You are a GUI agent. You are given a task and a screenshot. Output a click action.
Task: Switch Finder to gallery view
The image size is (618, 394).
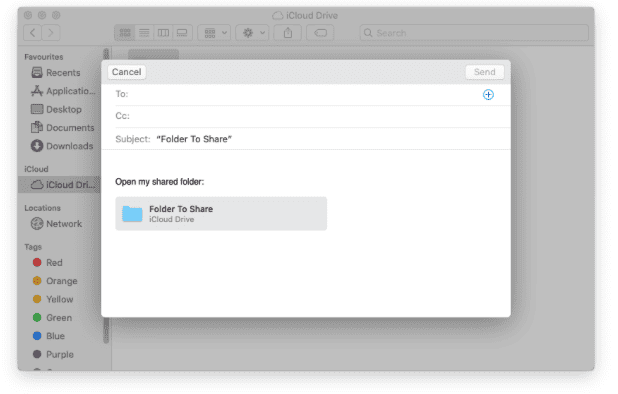[x=182, y=33]
